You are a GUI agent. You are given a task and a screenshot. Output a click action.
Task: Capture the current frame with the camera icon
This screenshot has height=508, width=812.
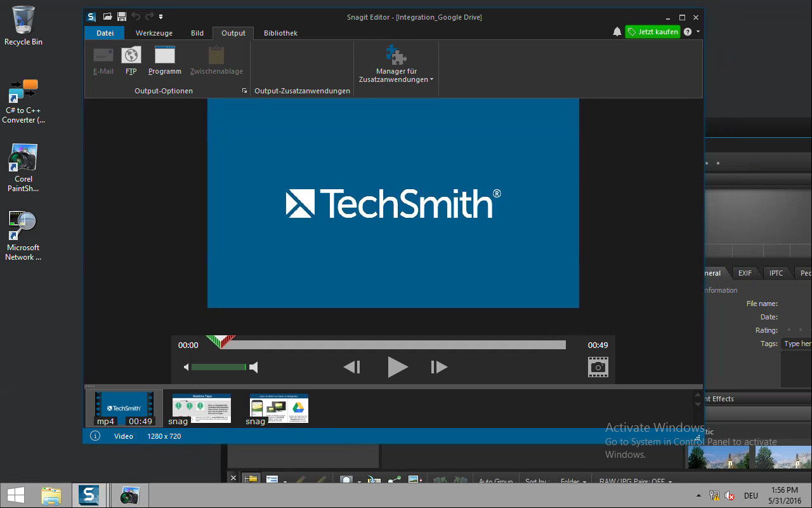(598, 367)
